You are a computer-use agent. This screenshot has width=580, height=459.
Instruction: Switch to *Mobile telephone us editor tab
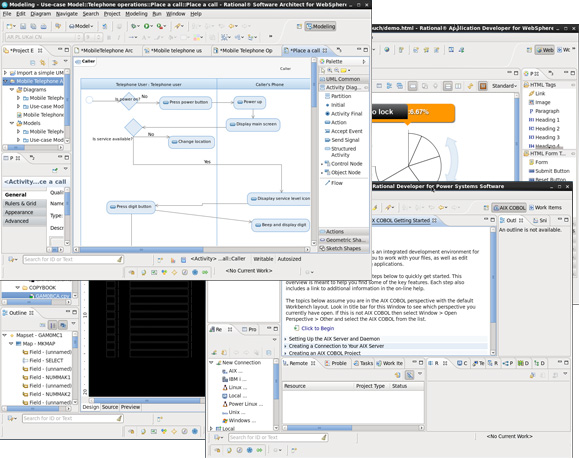[174, 51]
